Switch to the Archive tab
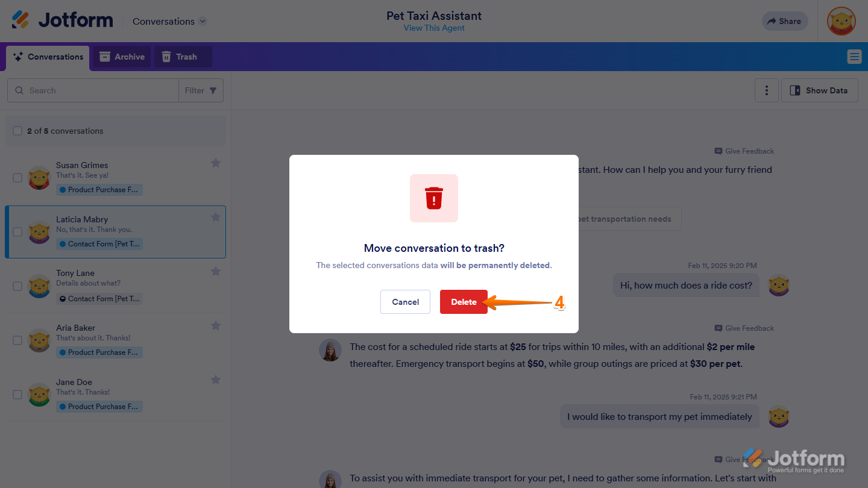The height and width of the screenshot is (488, 868). click(122, 57)
